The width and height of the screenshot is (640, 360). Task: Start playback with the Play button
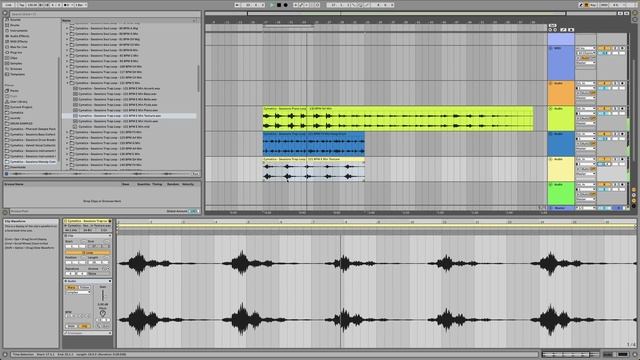[272, 5]
